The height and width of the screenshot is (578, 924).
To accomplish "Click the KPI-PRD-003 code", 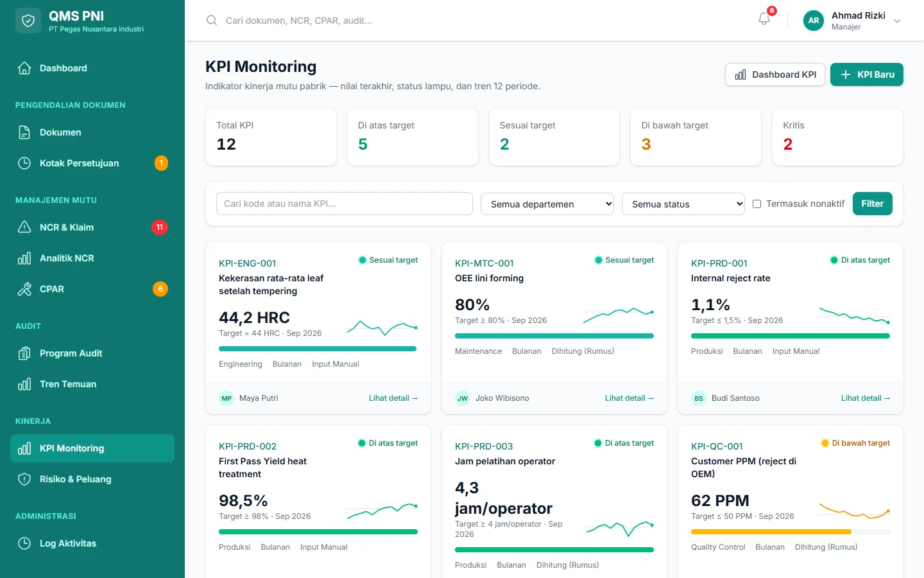I will click(x=484, y=446).
